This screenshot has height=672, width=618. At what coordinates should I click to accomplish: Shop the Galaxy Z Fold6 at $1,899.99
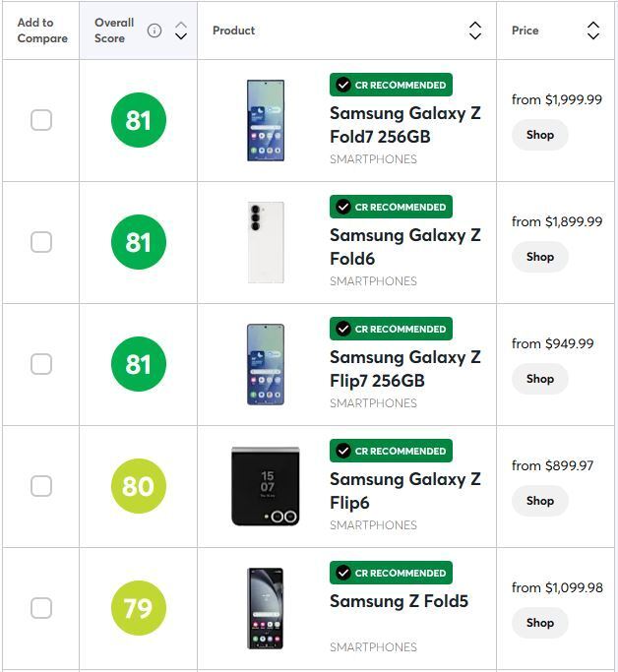(539, 257)
